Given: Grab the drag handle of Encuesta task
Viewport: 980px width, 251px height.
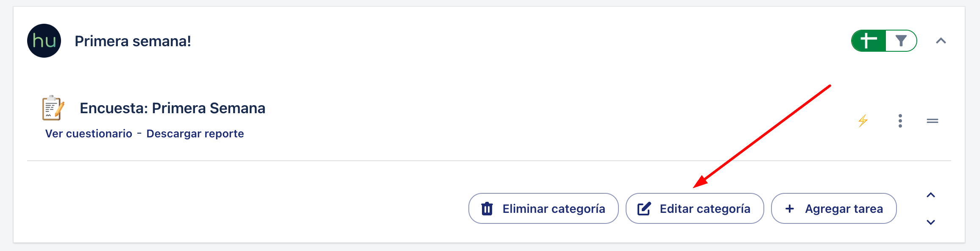Looking at the screenshot, I should 933,121.
